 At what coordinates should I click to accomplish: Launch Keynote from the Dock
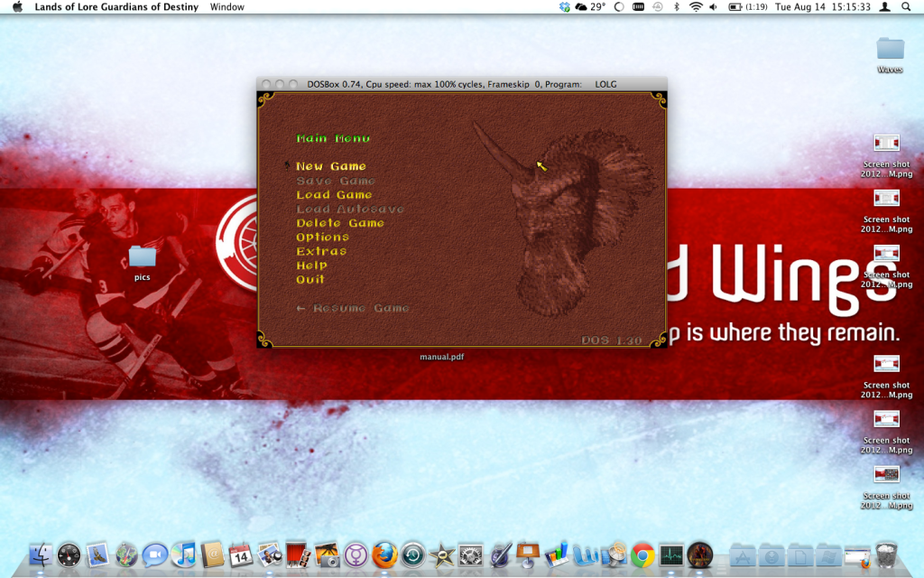[x=527, y=555]
